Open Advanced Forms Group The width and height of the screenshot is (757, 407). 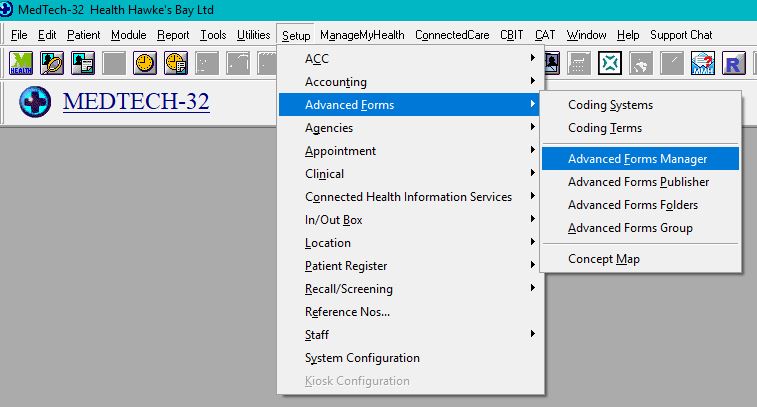coord(640,228)
